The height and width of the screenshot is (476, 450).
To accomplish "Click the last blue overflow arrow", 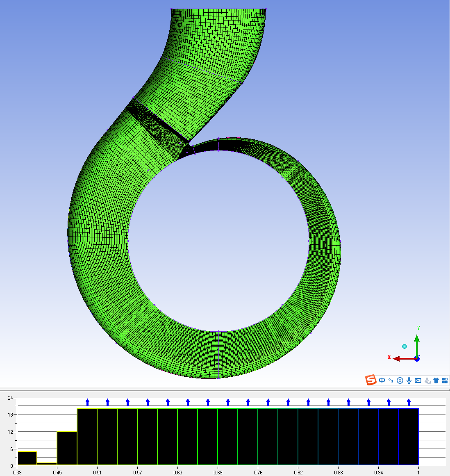I will pyautogui.click(x=409, y=402).
